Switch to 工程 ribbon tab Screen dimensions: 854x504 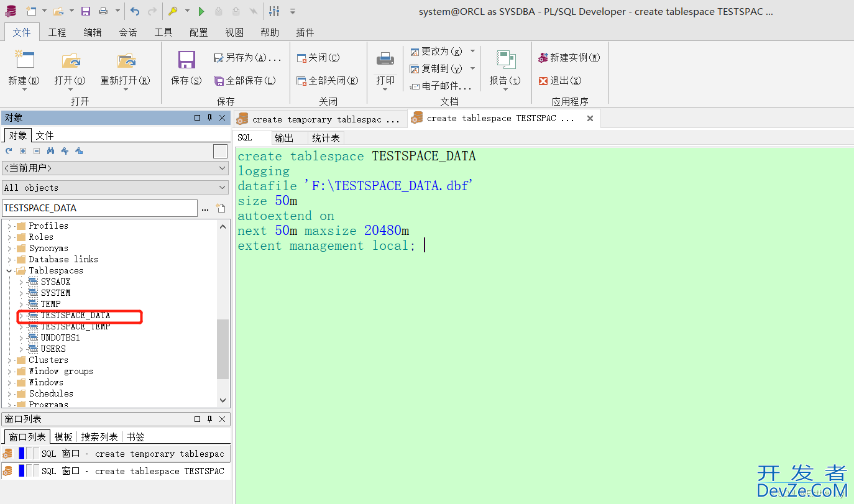57,32
